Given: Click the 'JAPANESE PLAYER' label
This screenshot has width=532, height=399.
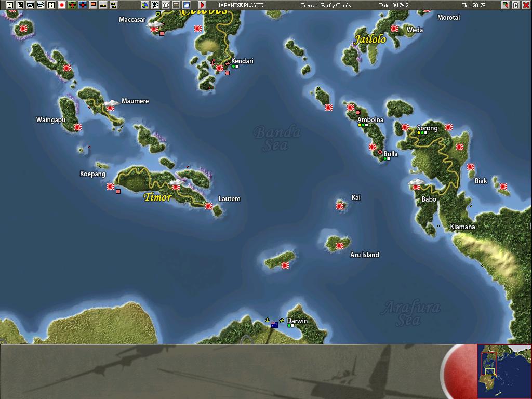Looking at the screenshot, I should [x=241, y=5].
